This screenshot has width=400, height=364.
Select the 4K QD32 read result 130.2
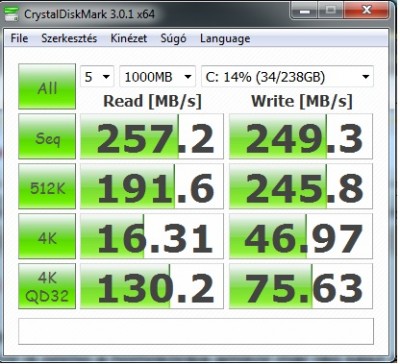[x=152, y=286]
